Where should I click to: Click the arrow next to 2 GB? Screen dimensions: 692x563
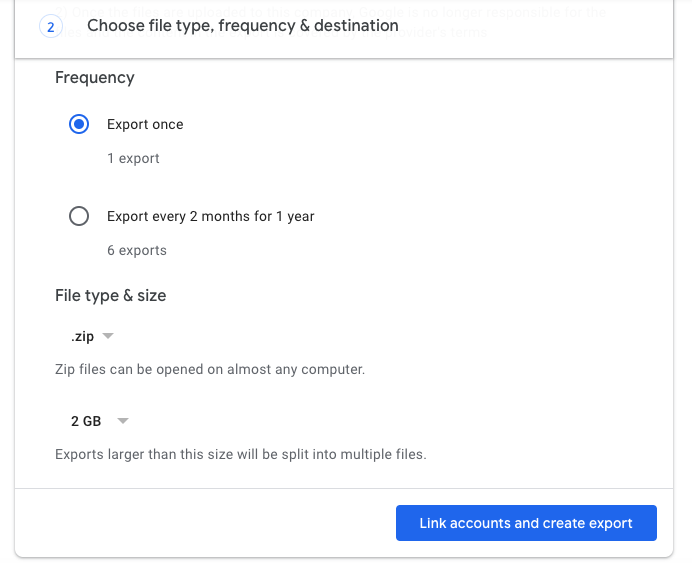click(x=123, y=421)
